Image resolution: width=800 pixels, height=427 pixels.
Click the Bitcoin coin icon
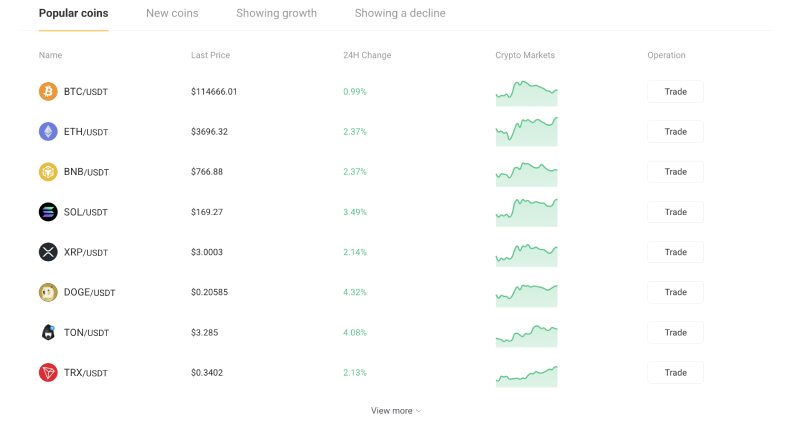click(x=48, y=92)
